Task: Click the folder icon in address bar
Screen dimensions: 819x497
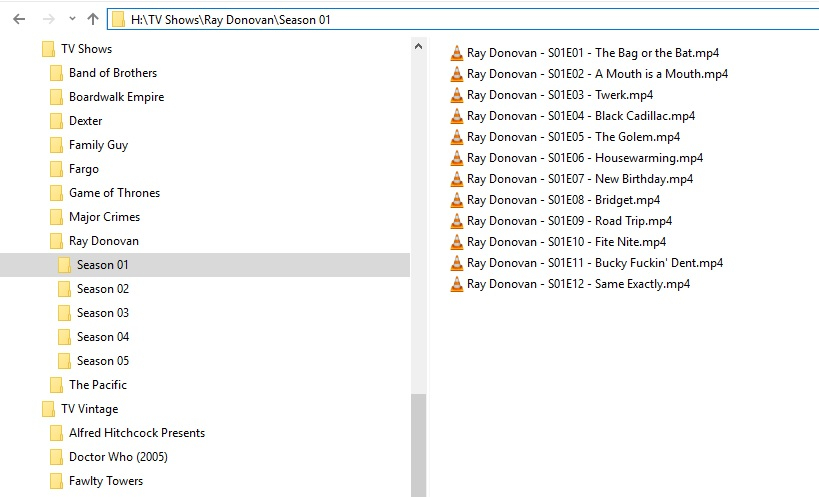Action: tap(119, 19)
